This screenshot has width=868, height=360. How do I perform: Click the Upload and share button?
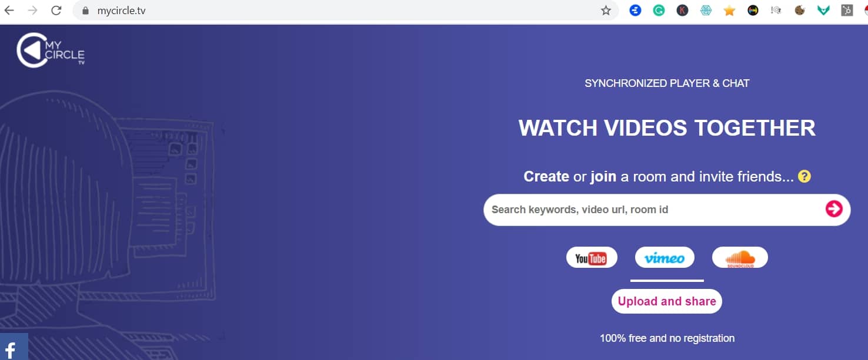[x=667, y=301]
